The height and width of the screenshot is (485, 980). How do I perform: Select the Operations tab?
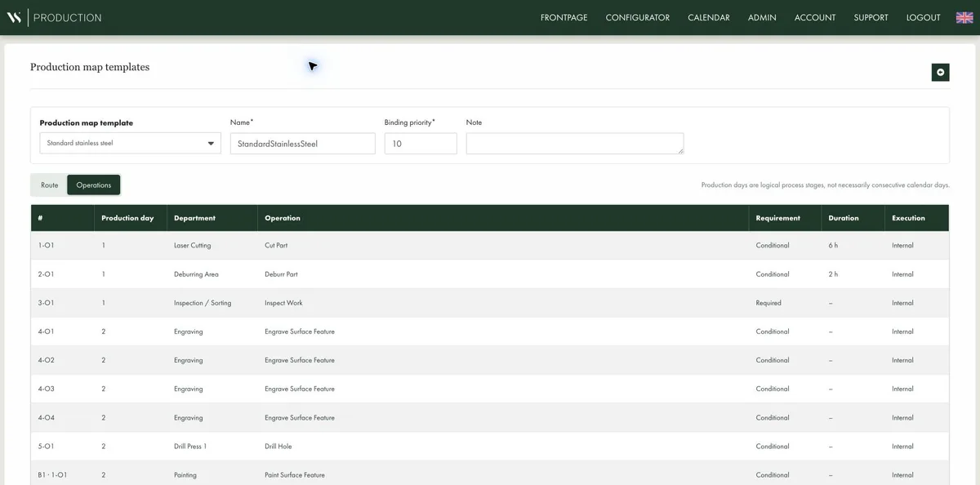(94, 185)
